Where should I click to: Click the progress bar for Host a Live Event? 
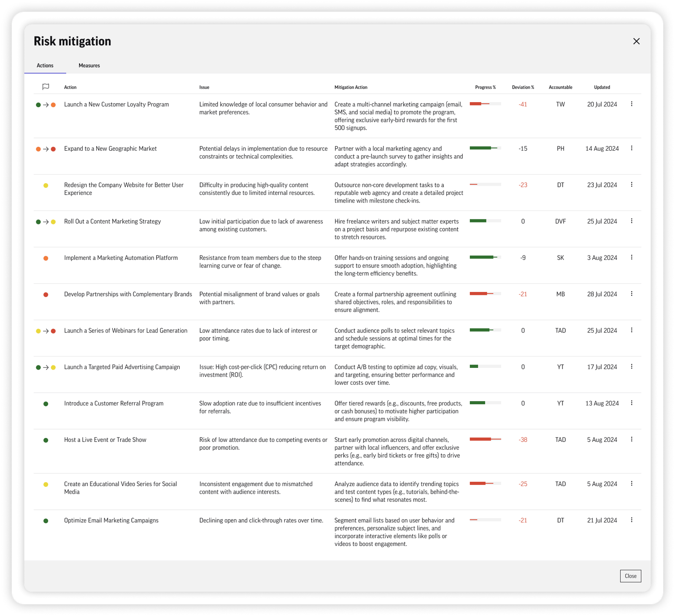(x=485, y=439)
